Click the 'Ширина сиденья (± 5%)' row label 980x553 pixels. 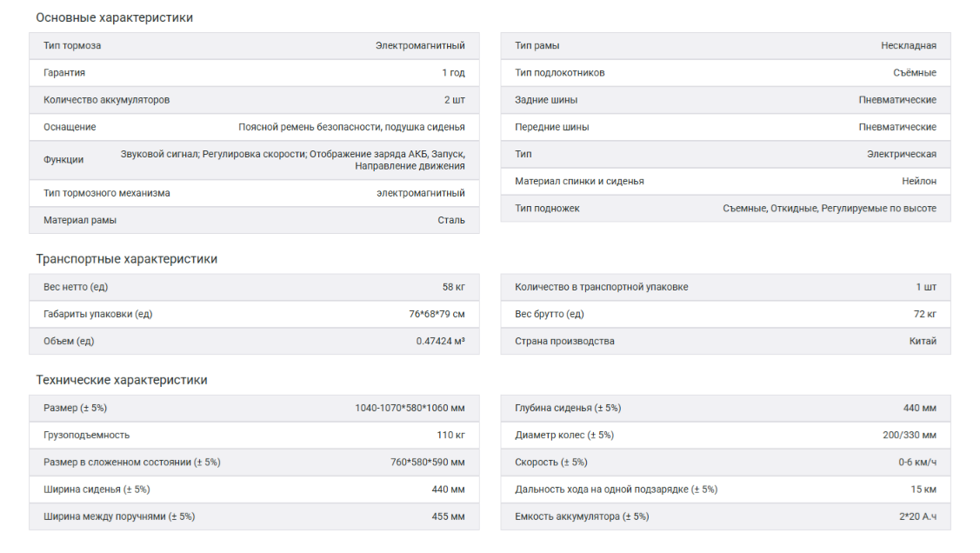[x=97, y=490]
